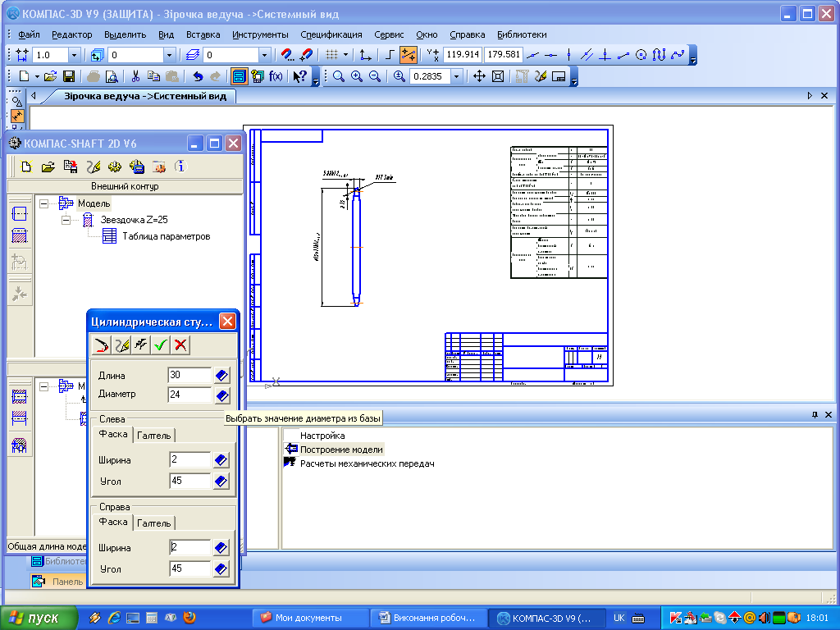840x630 pixels.
Task: Open the Библиотеки menu
Action: (522, 34)
